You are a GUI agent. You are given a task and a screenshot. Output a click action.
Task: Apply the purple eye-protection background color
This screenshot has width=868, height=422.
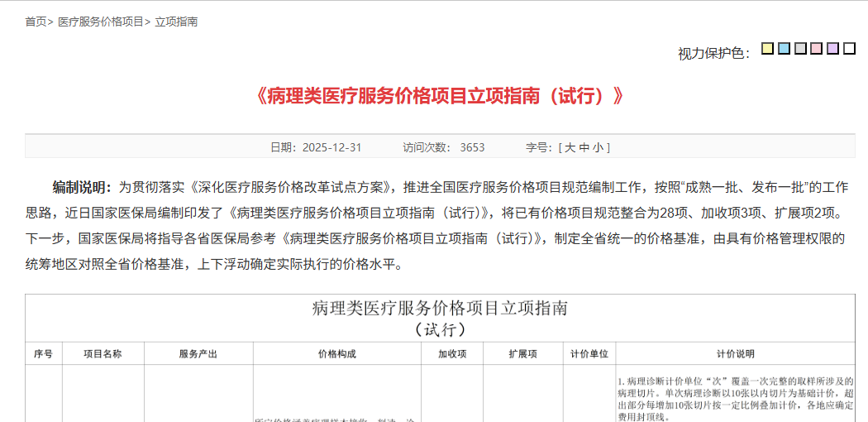point(832,49)
